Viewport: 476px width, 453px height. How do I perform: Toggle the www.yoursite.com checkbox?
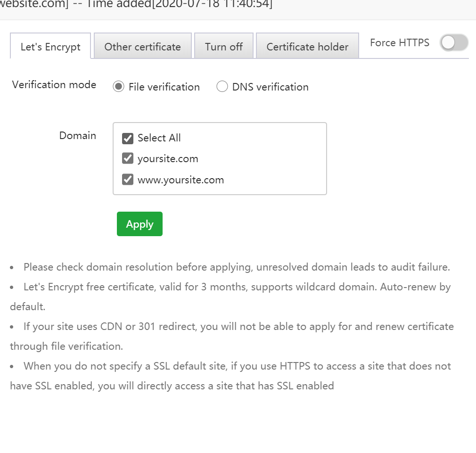coord(128,180)
